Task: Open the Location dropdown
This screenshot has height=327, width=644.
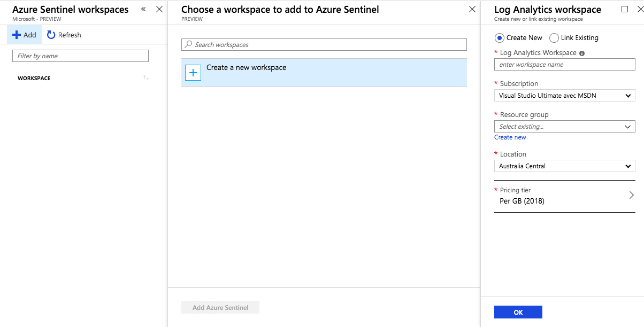Action: tap(564, 166)
